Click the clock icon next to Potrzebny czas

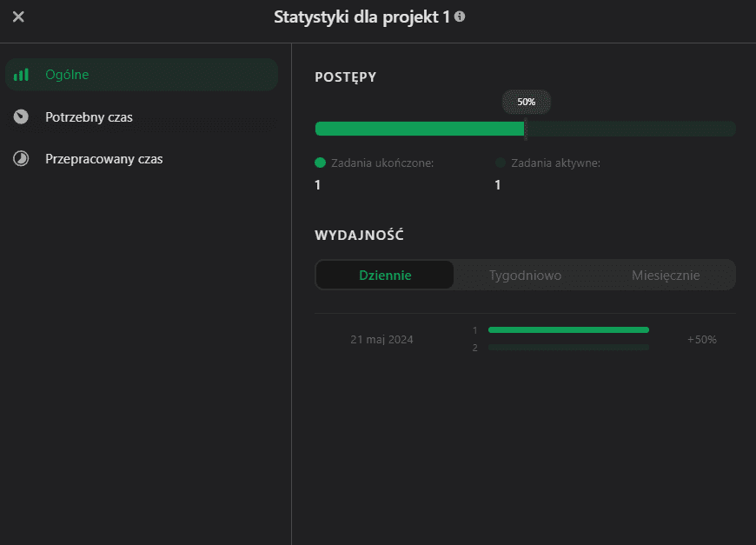(x=21, y=116)
